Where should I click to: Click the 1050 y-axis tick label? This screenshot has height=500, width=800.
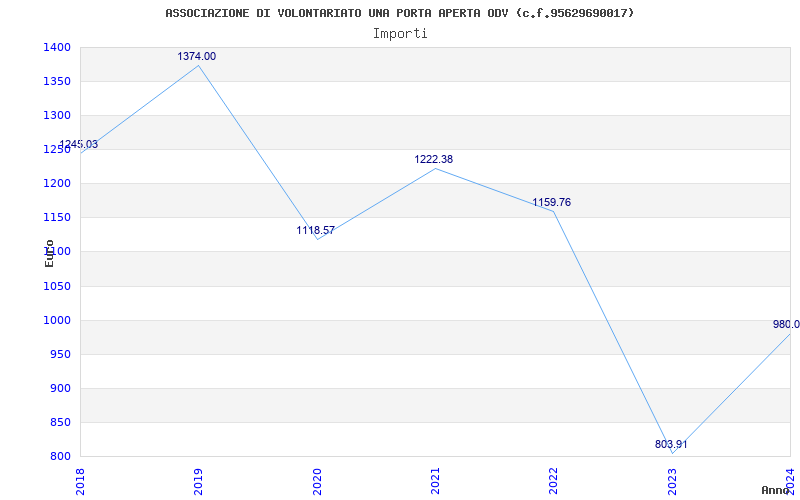point(57,286)
